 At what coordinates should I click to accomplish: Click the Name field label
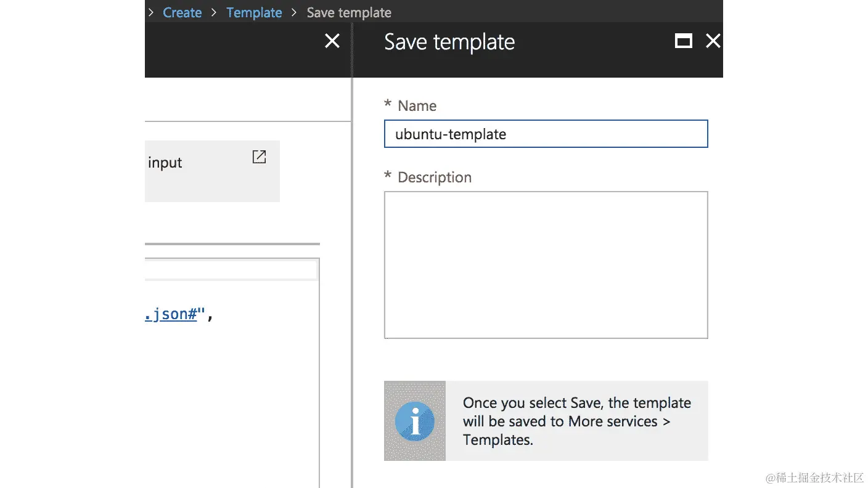point(417,106)
